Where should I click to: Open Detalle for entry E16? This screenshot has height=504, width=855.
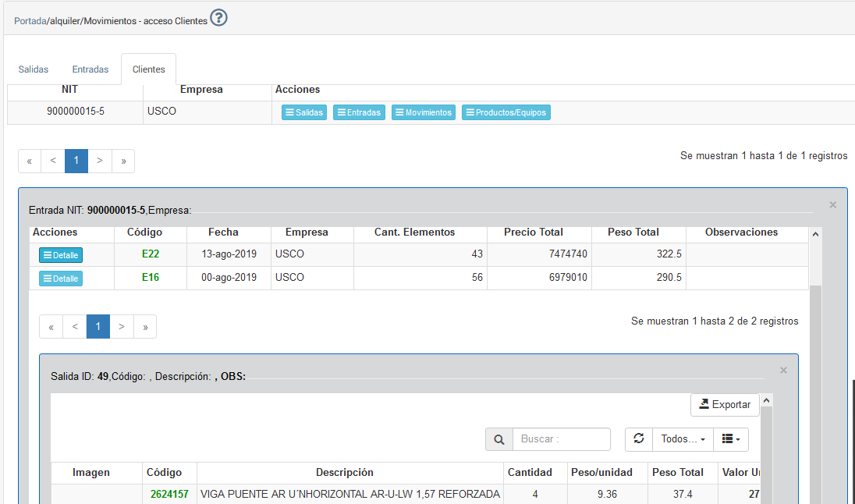tap(61, 279)
